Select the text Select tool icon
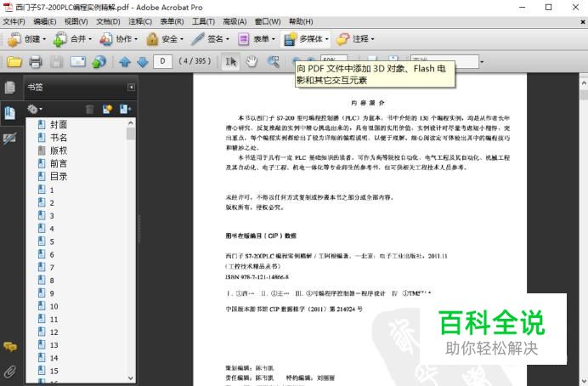The height and width of the screenshot is (386, 588). tap(230, 61)
